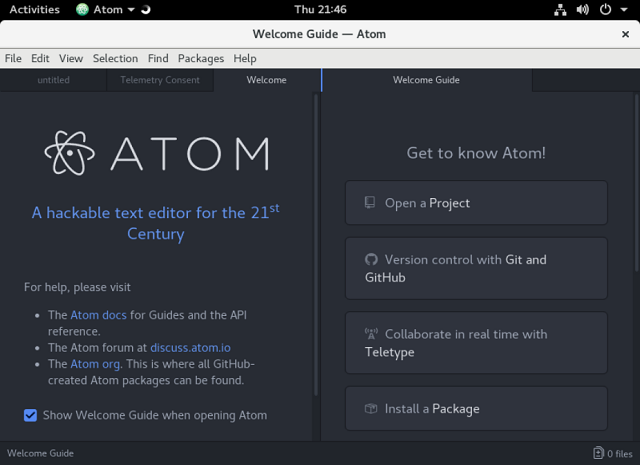Click the files icon in status bar

598,453
